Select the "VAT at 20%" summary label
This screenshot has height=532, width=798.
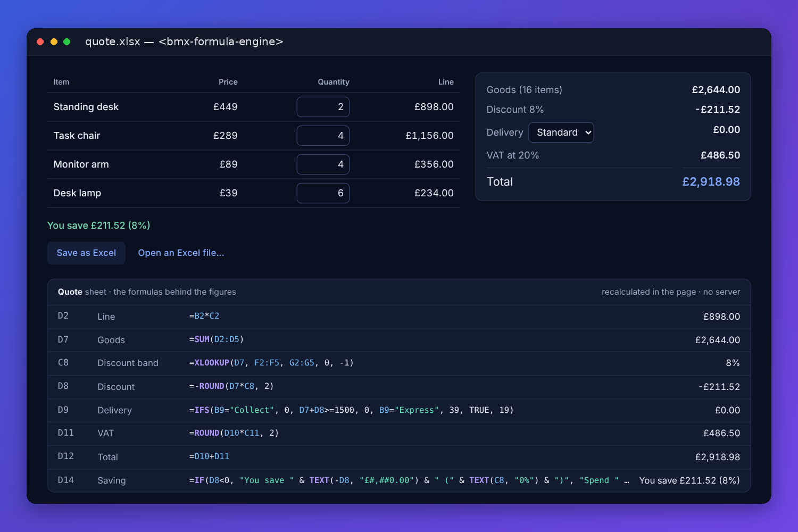tap(513, 155)
